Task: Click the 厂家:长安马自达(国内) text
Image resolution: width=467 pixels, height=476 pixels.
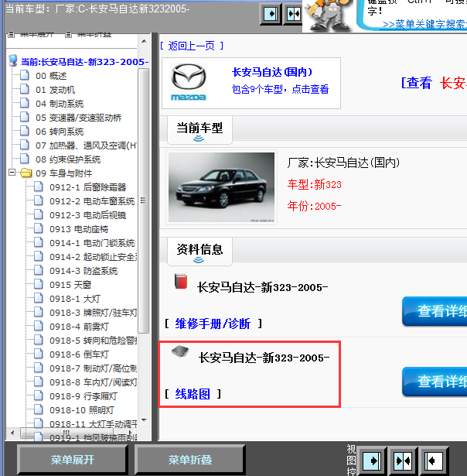Action: click(343, 163)
